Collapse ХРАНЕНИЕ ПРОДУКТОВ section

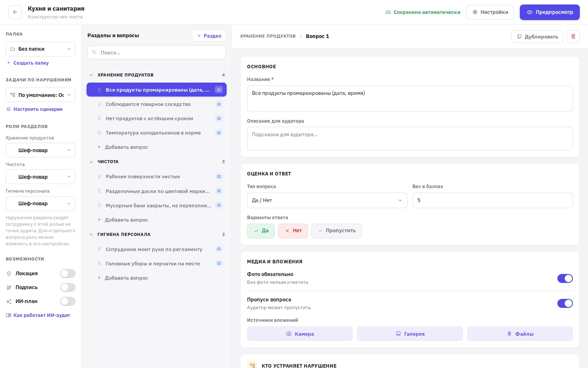[91, 75]
